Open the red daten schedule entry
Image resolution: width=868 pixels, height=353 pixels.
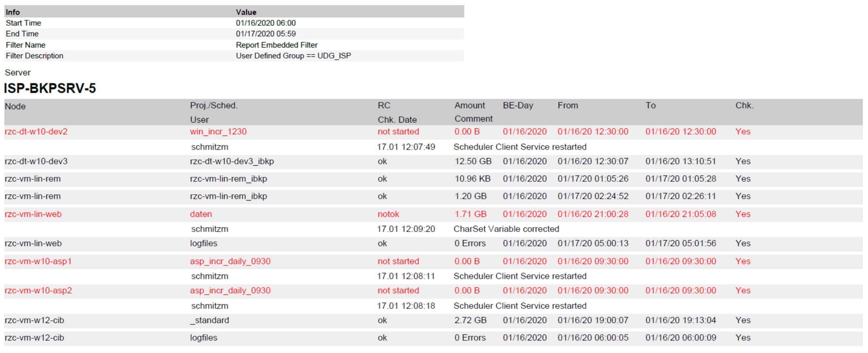(201, 214)
